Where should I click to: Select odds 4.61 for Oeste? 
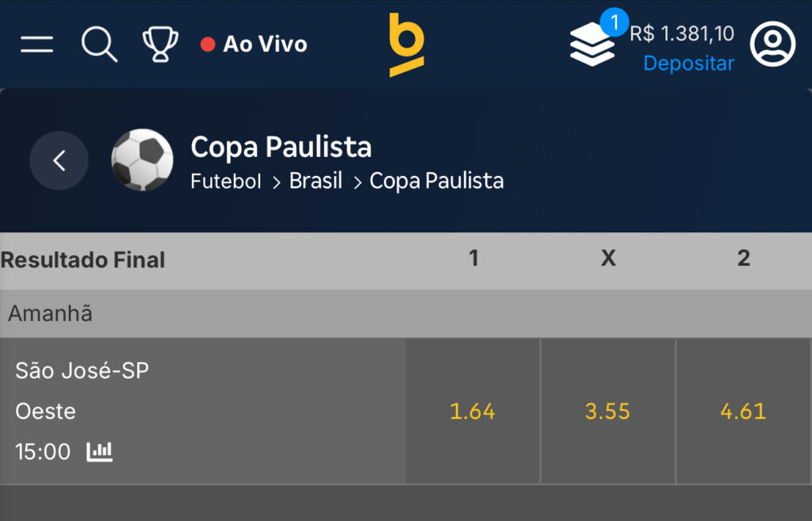[x=743, y=412]
